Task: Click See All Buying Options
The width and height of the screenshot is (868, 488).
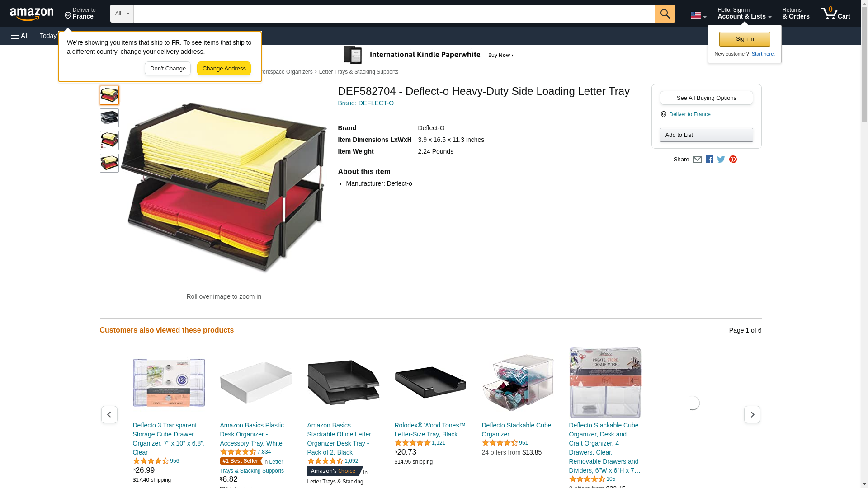Action: pos(706,98)
